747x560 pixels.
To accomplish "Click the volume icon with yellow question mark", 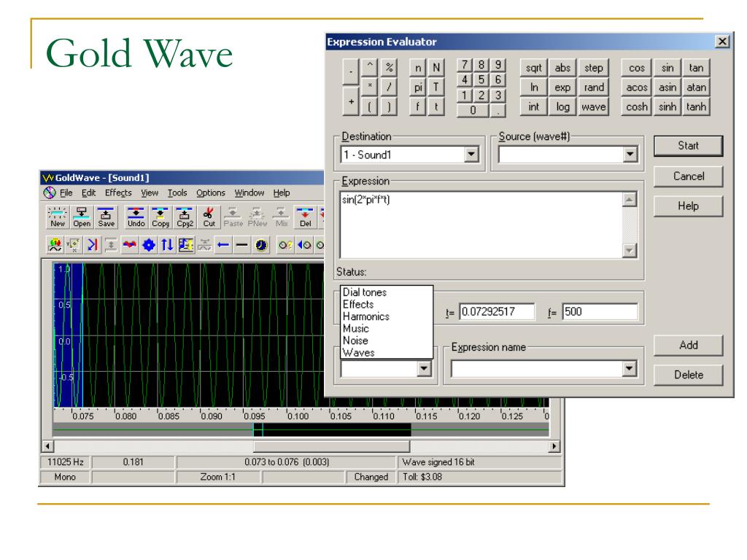I will [285, 245].
